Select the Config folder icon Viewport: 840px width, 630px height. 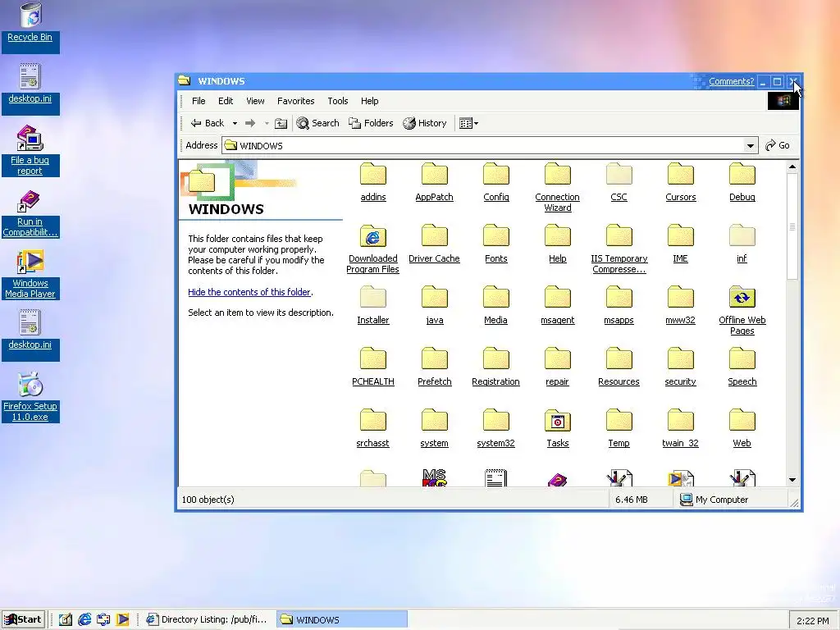496,174
